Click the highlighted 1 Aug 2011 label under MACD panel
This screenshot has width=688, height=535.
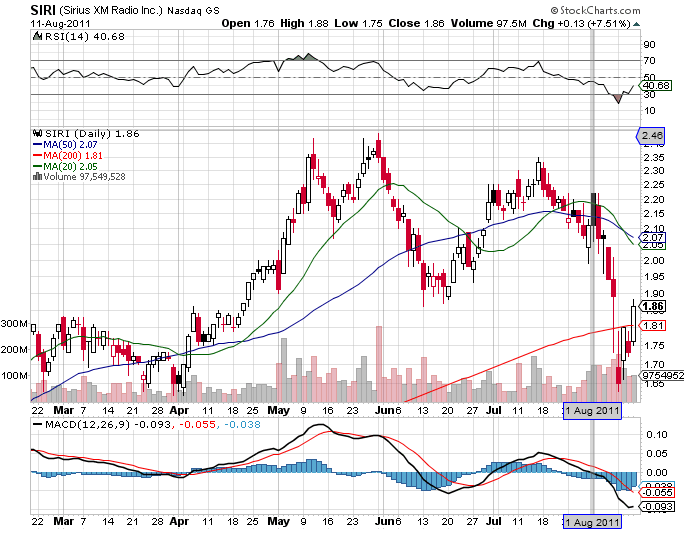click(592, 522)
